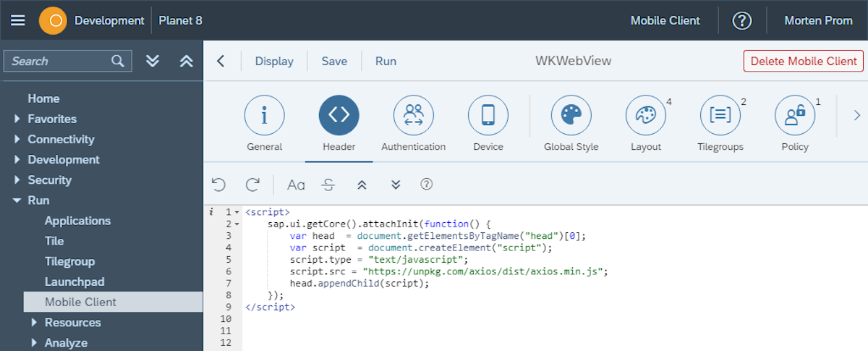Screen dimensions: 868x351
Task: Click the search magnifier icon
Action: 118,61
